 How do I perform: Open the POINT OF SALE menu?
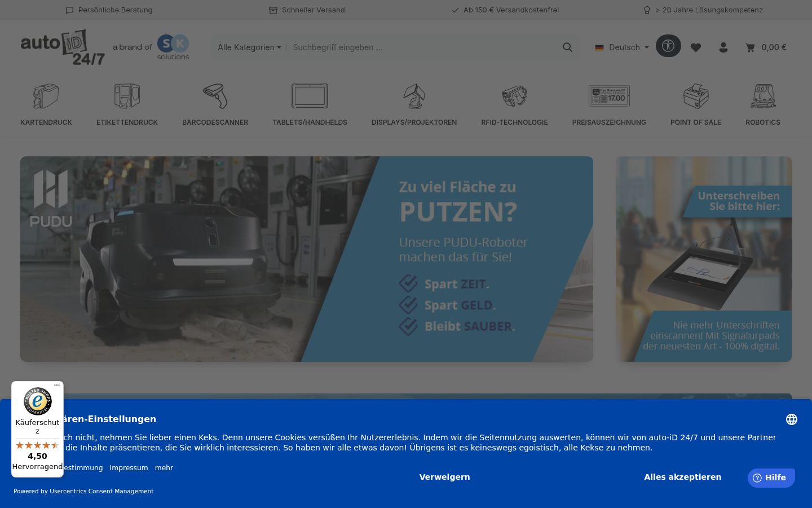pyautogui.click(x=696, y=122)
